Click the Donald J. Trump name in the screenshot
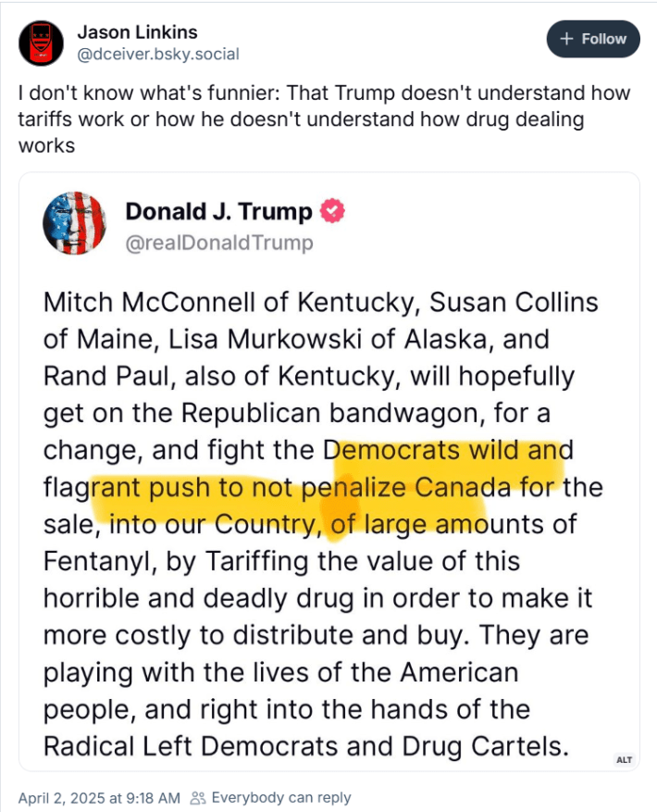Viewport: 657px width, 812px height. pos(218,211)
